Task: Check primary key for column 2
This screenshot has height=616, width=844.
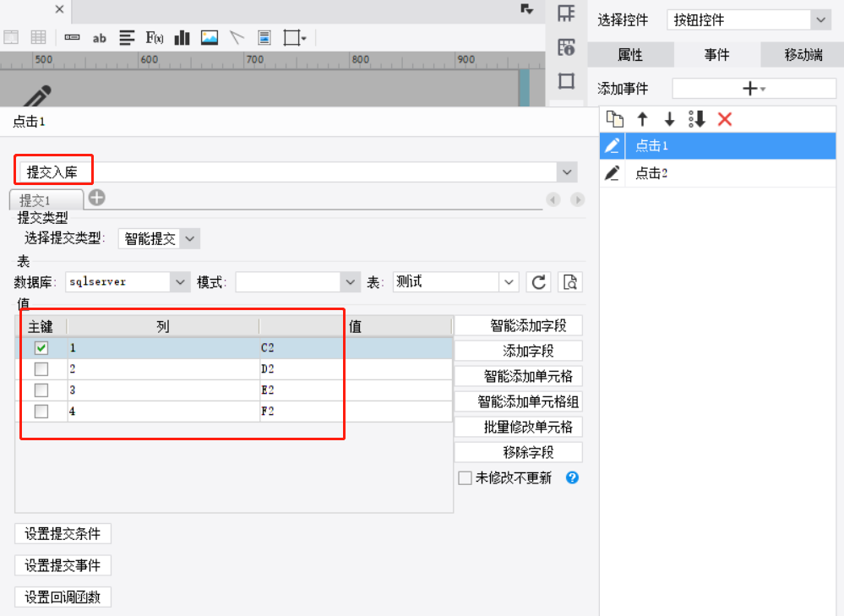Action: (41, 369)
